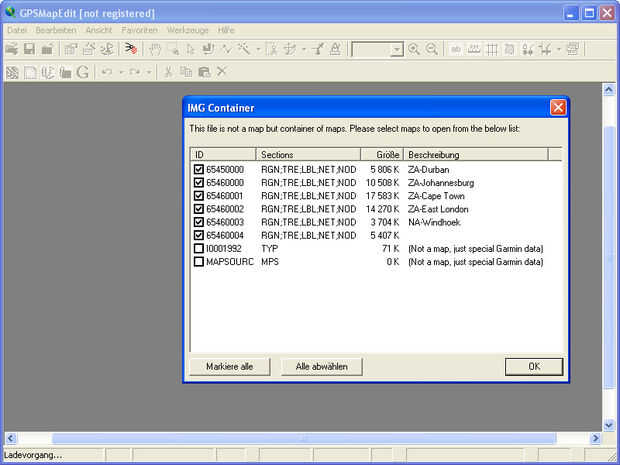Image resolution: width=620 pixels, height=465 pixels.
Task: Click the zoom in magnifier icon
Action: (x=414, y=49)
